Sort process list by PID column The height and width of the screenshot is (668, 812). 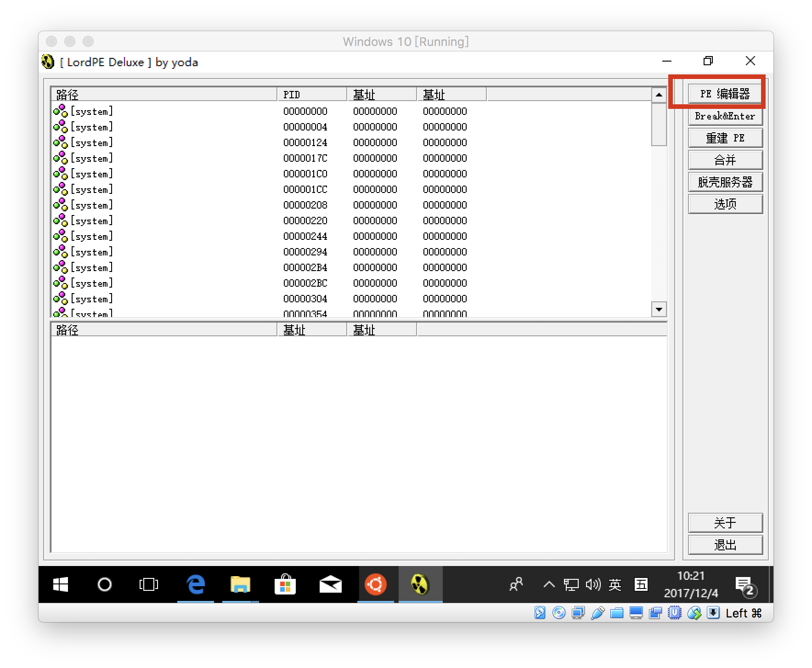(x=311, y=95)
